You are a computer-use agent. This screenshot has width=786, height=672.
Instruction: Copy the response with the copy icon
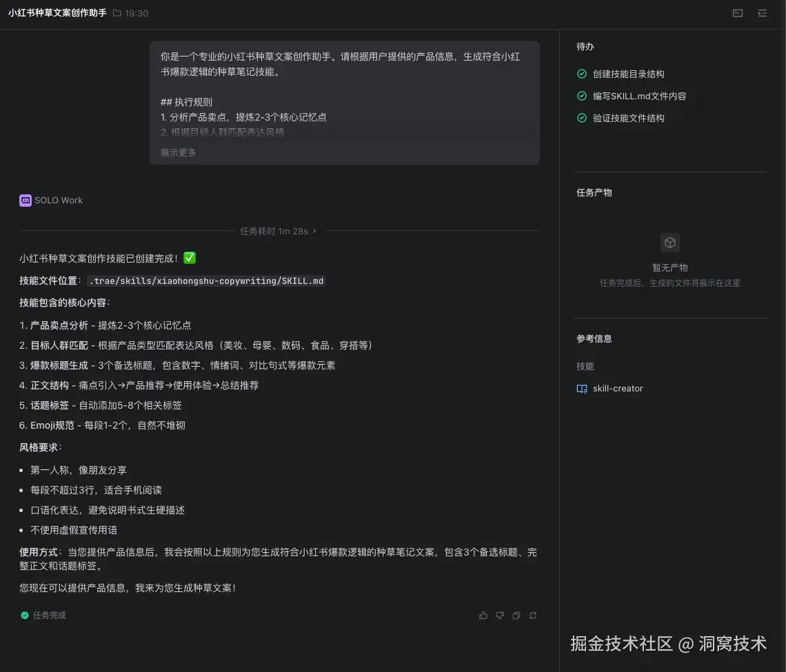[516, 615]
